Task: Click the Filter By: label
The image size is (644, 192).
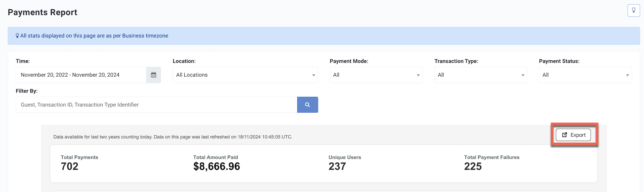Action: click(26, 91)
